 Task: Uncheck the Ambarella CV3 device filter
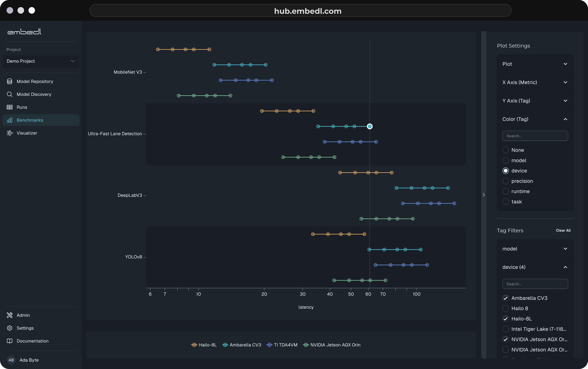(505, 298)
